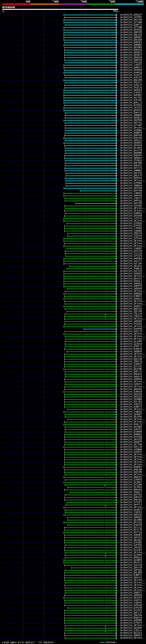This screenshot has width=146, height=644.
Task: Click the orange ~40% identity color band
Action: [x=45, y=4]
